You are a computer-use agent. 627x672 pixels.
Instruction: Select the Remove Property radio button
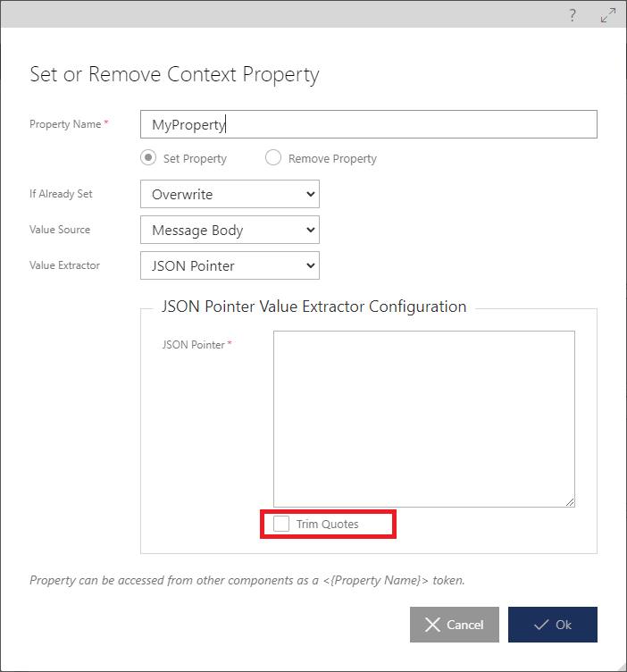[273, 157]
